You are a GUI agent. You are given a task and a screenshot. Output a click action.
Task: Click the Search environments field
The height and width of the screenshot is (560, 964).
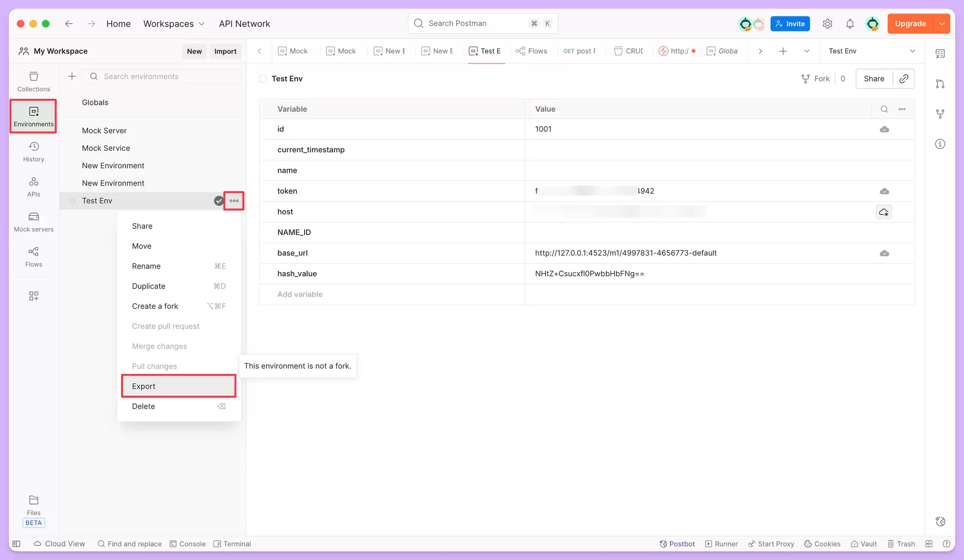[162, 76]
